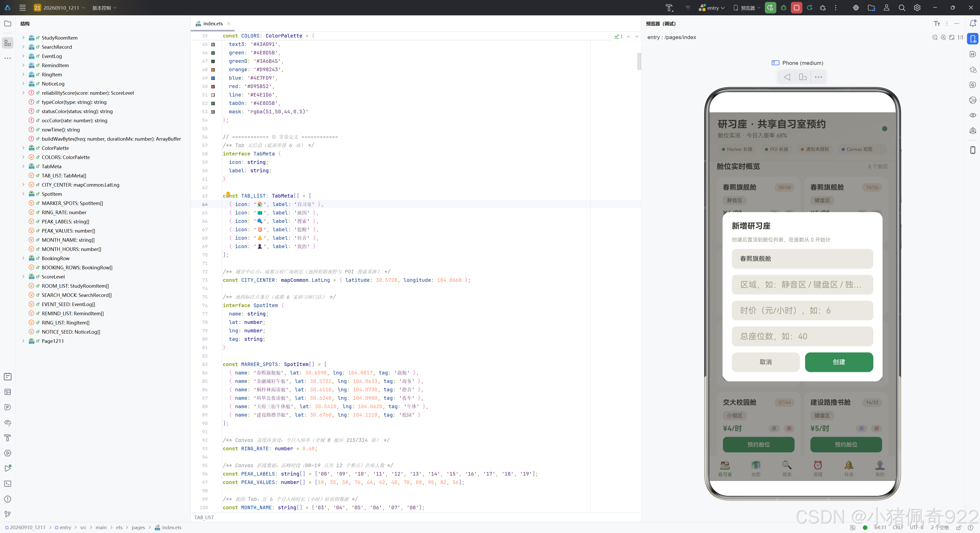
Task: Expand the COLORS: ColorPalette node
Action: [x=23, y=157]
